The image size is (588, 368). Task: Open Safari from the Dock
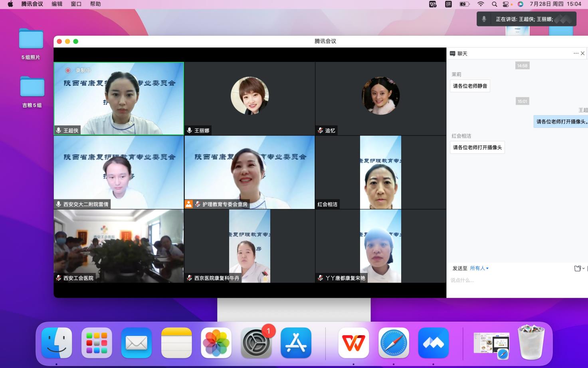[394, 343]
